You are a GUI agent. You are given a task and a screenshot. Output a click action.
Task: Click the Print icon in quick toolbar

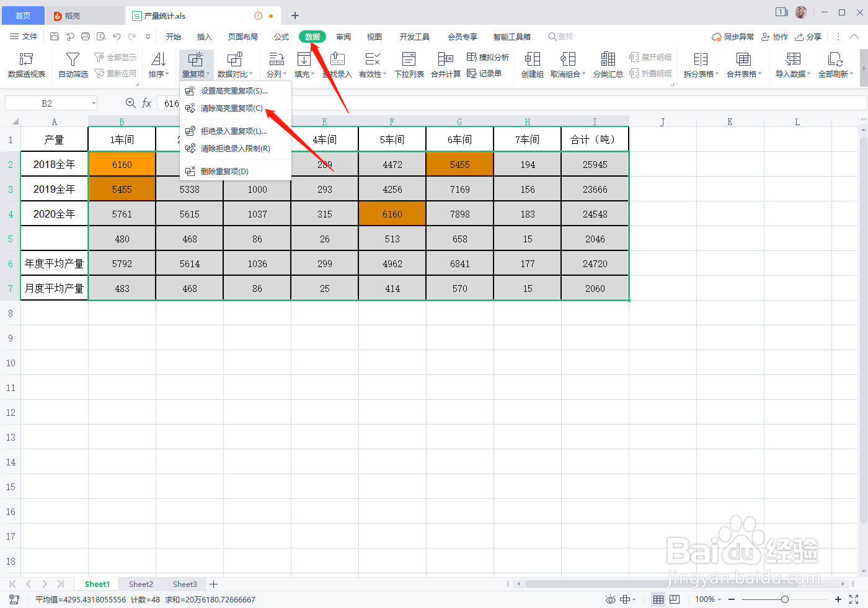click(86, 37)
